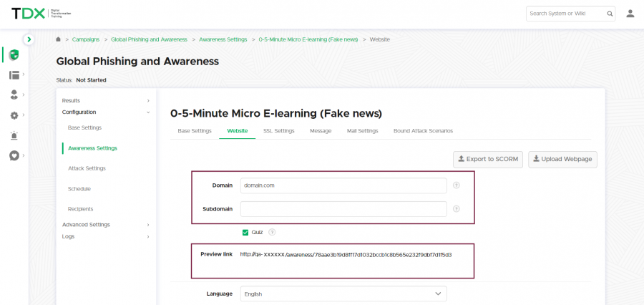Click the alarm bell icon in sidebar
This screenshot has height=305, width=644.
pos(14,135)
